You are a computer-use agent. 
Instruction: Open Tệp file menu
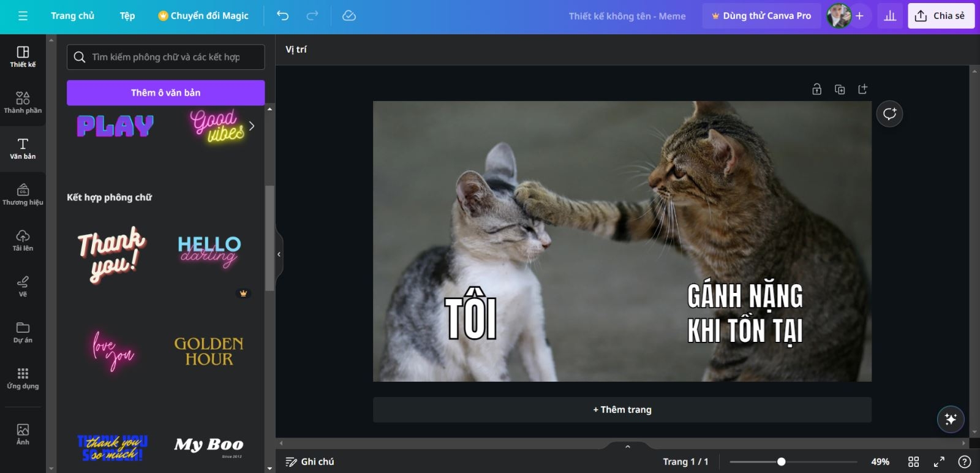point(127,16)
